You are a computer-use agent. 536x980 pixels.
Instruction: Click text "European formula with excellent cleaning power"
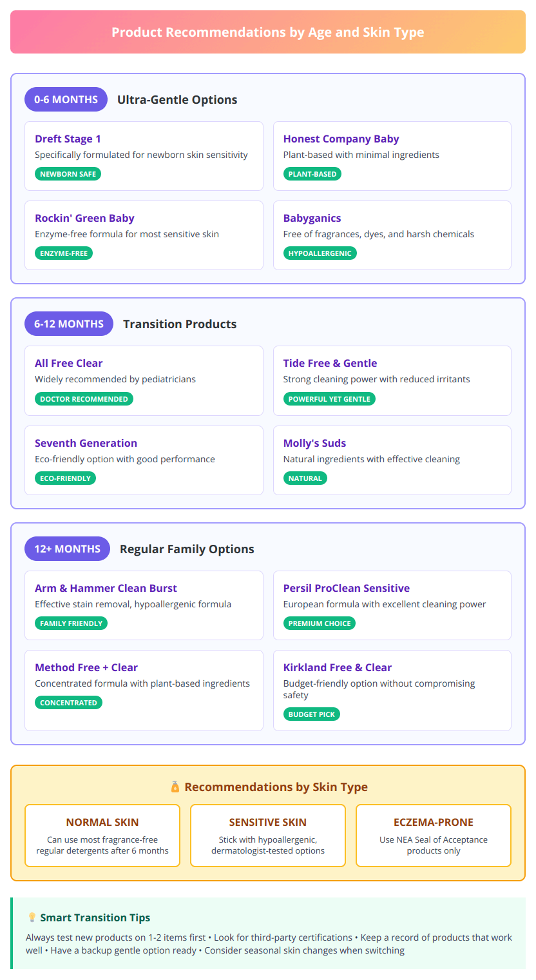point(385,604)
